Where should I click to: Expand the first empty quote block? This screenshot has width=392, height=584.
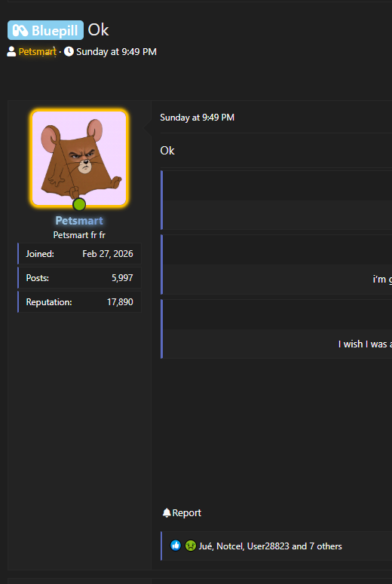(x=276, y=200)
